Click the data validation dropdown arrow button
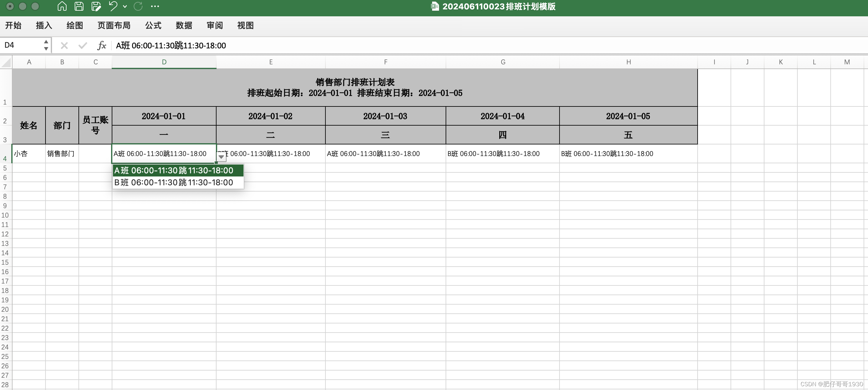868x390 pixels. pos(221,157)
